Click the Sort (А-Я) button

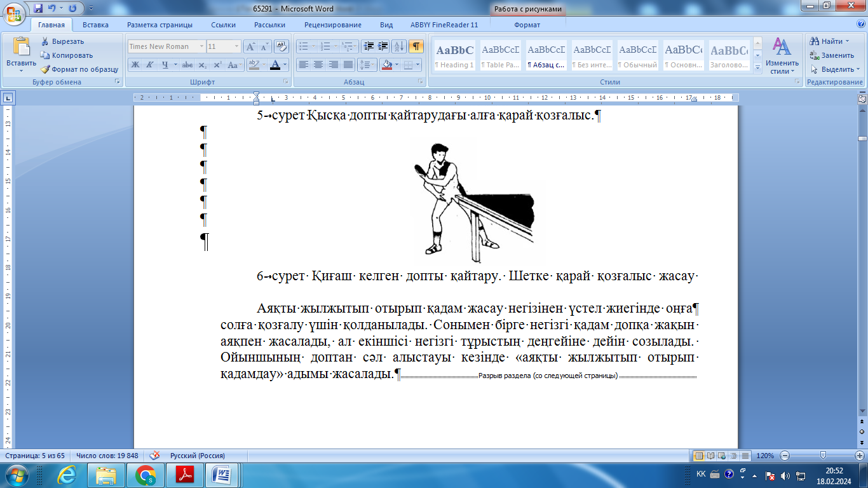(x=399, y=46)
